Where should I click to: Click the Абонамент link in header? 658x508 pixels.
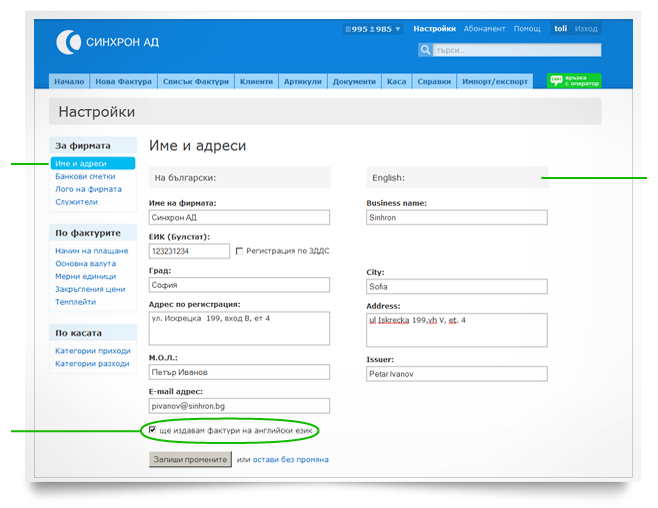coord(484,29)
